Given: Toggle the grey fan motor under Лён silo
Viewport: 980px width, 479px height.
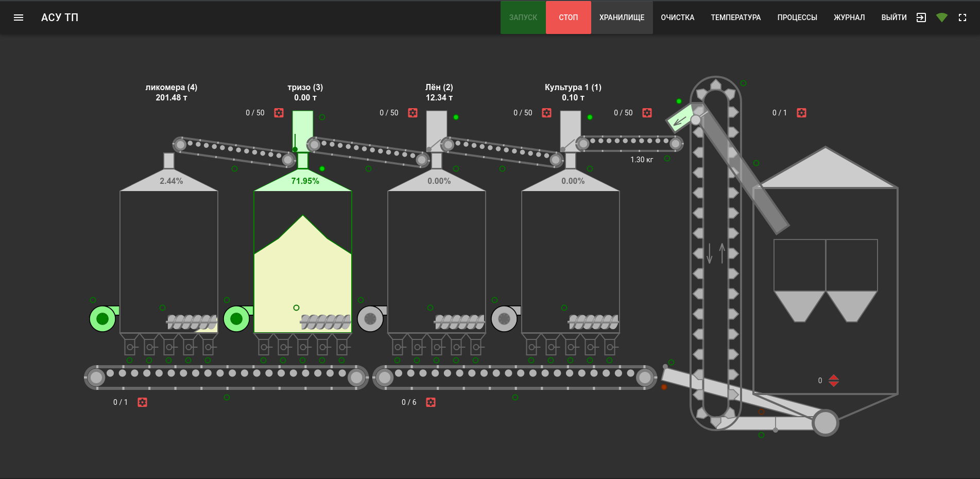Looking at the screenshot, I should click(x=370, y=319).
